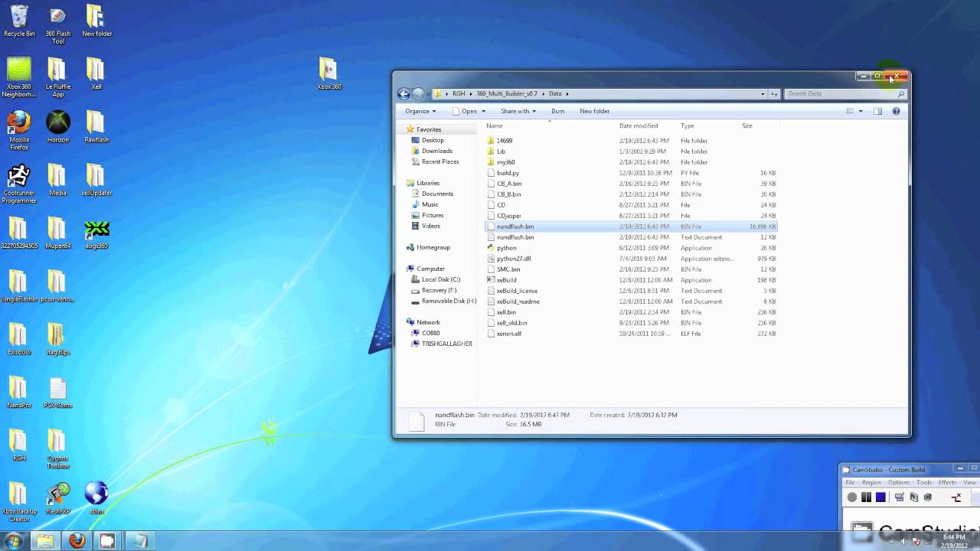The width and height of the screenshot is (980, 551).
Task: Open CamStudio View menu
Action: [969, 483]
